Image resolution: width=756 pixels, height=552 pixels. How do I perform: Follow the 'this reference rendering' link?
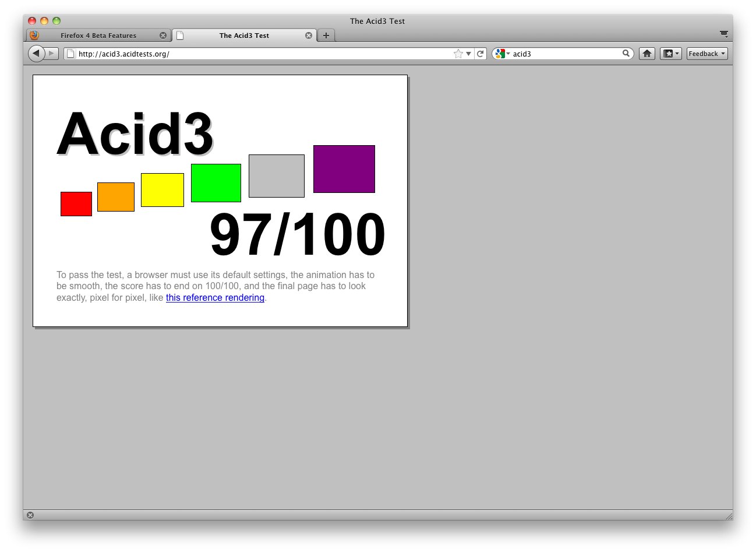pyautogui.click(x=214, y=298)
